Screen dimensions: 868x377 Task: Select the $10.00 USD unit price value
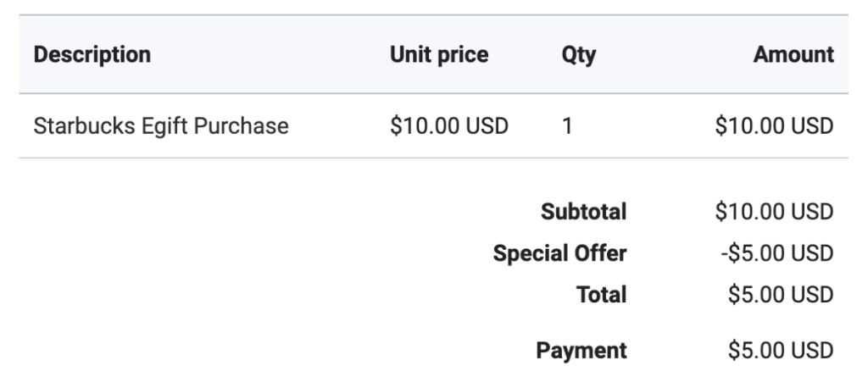448,126
